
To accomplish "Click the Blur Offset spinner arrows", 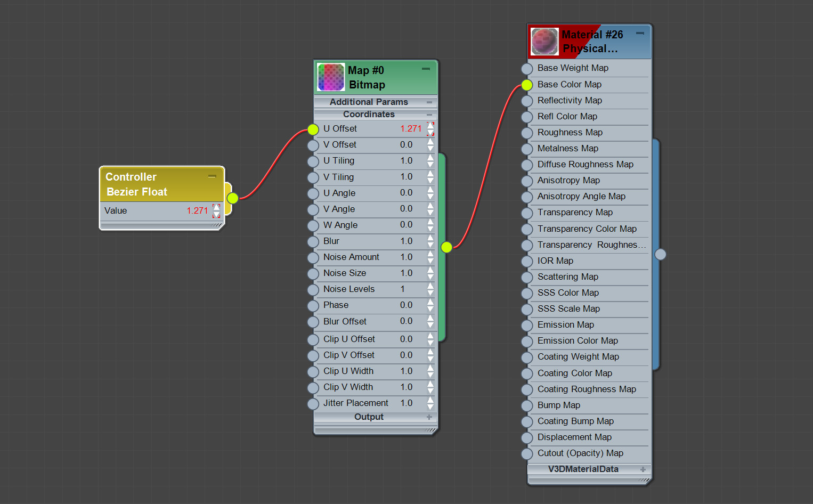I will tap(430, 321).
